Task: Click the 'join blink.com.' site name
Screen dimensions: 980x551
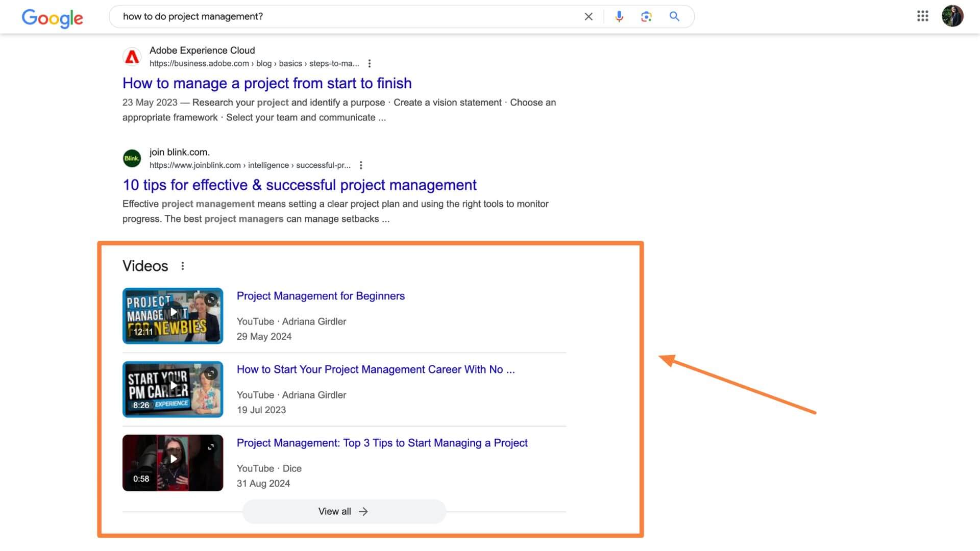Action: [180, 152]
